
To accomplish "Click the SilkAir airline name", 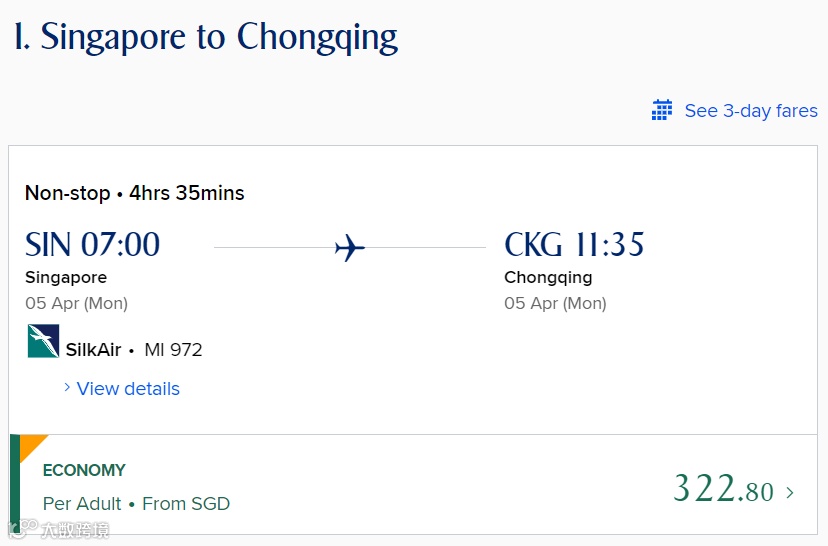I will pyautogui.click(x=93, y=350).
